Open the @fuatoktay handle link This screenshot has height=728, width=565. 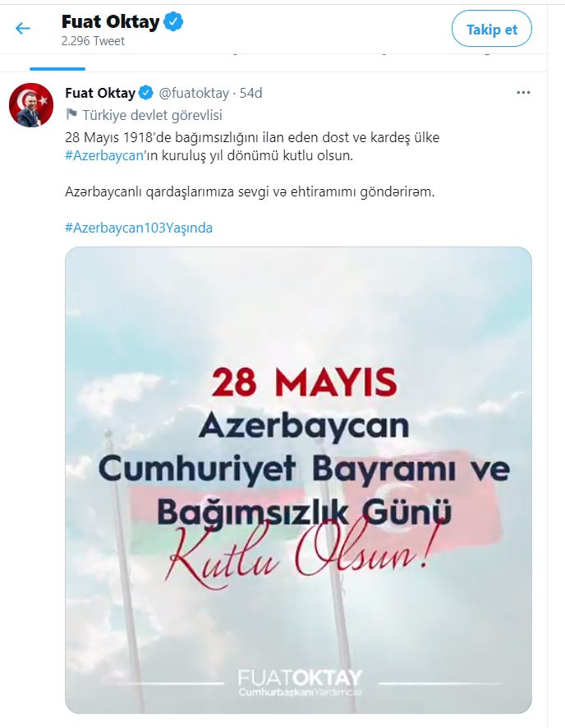[194, 93]
